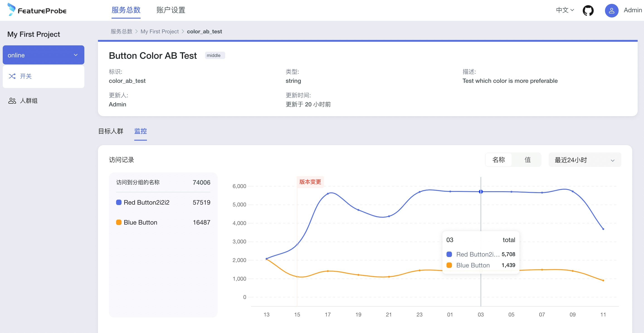Expand the online environment dropdown
The width and height of the screenshot is (644, 333).
(x=44, y=55)
